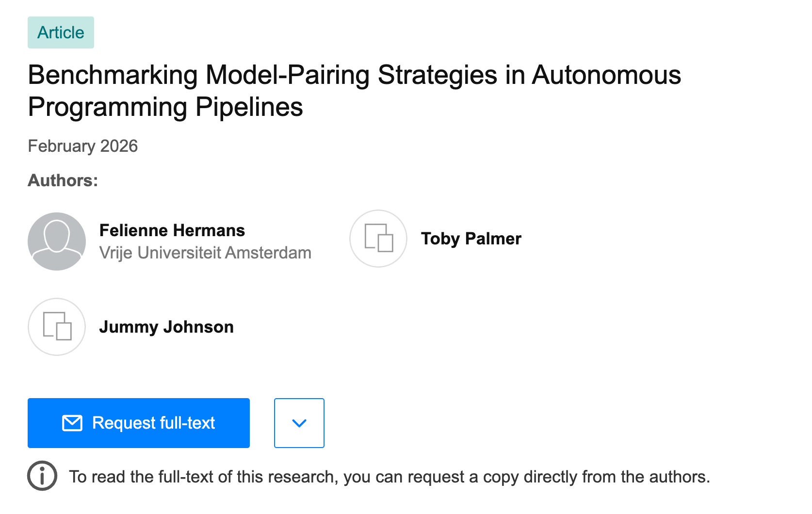Expand the dropdown next to Request full-text
812x514 pixels.
[299, 423]
